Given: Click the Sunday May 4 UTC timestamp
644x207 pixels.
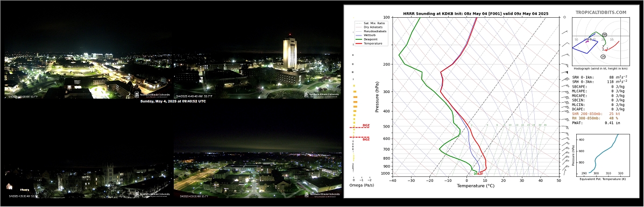Looking at the screenshot, I should click(173, 101).
